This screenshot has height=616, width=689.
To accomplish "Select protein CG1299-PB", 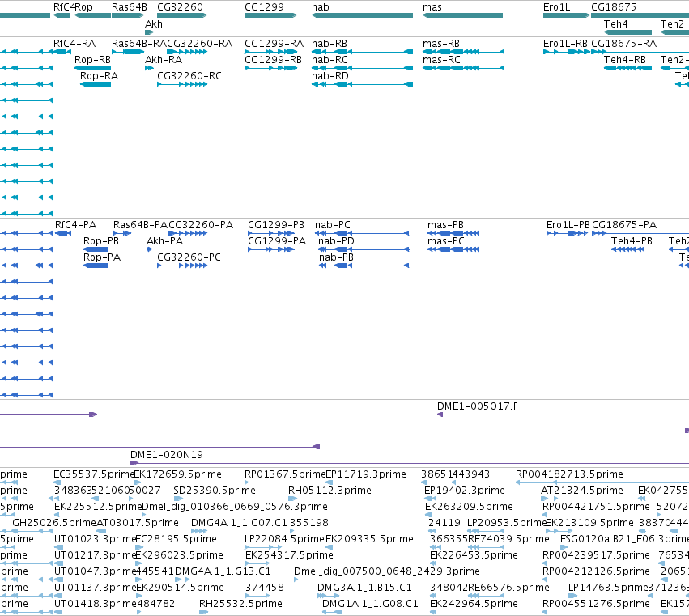I will pos(276,225).
